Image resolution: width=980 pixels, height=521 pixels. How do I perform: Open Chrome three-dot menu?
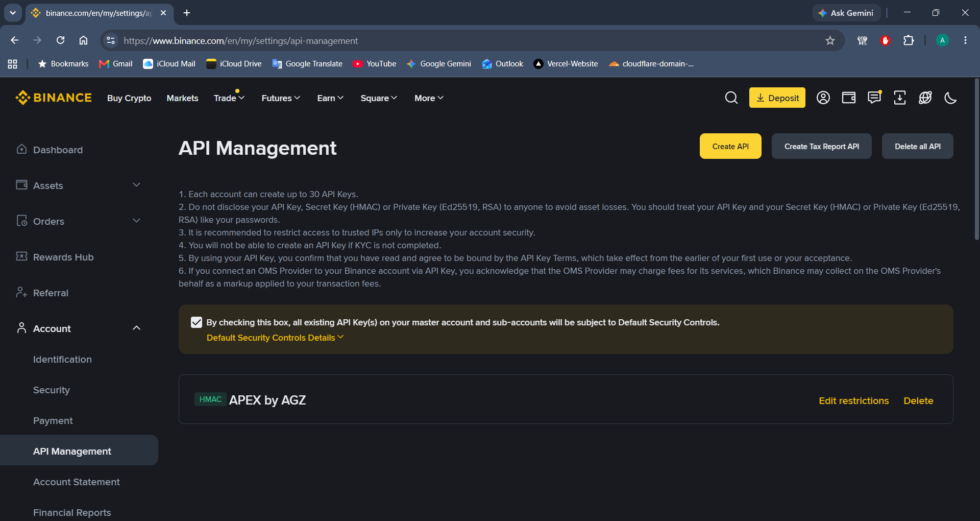coord(965,40)
